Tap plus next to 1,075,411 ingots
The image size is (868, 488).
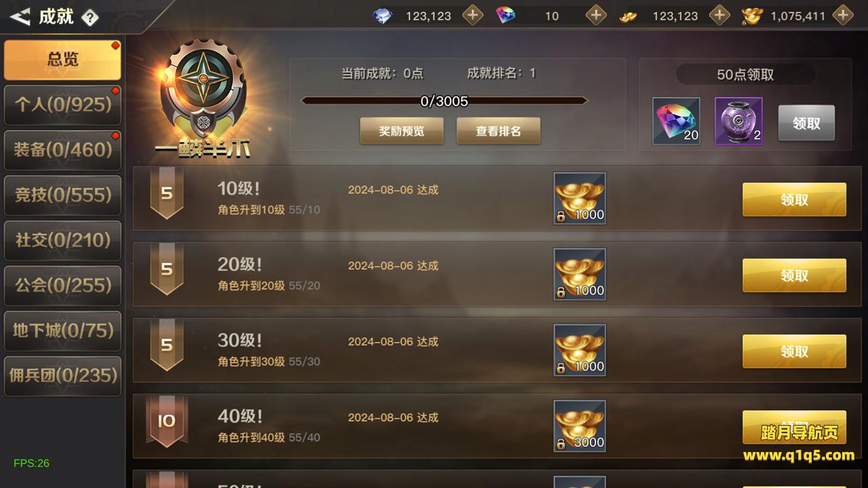tap(843, 15)
